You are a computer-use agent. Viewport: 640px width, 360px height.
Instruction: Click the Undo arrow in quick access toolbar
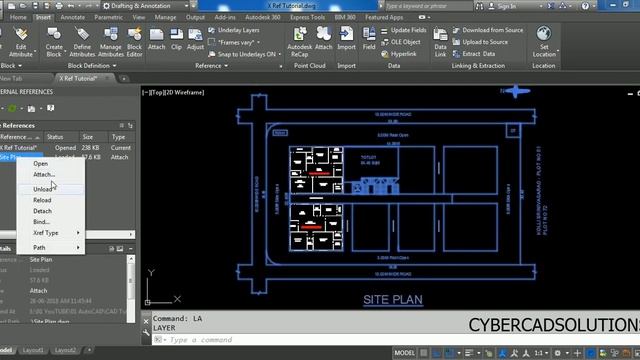coord(71,6)
